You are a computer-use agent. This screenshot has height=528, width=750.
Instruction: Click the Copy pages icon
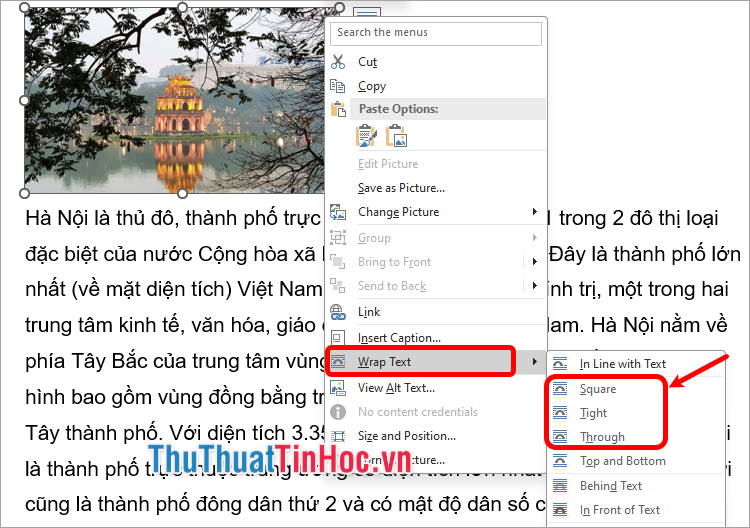pos(338,86)
